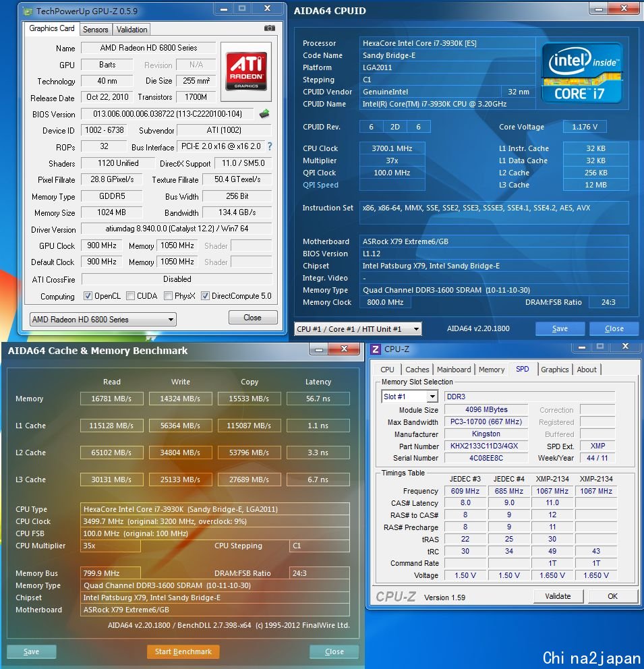Click the GPU-Z screenshot camera icon
644x669 pixels.
[x=270, y=28]
